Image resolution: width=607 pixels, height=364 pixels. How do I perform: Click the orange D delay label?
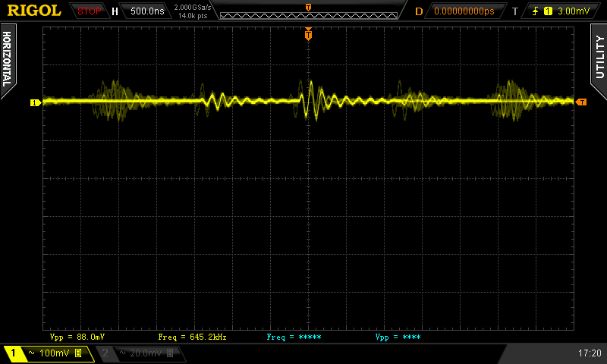[x=419, y=11]
